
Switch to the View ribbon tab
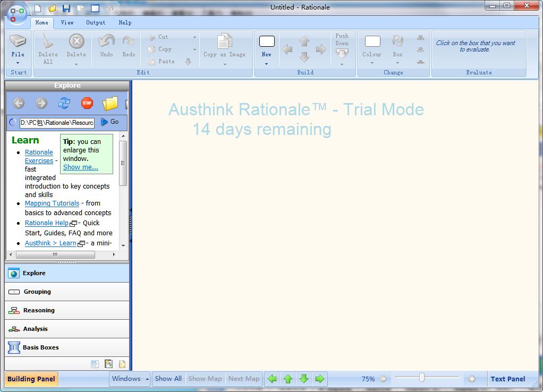(67, 22)
